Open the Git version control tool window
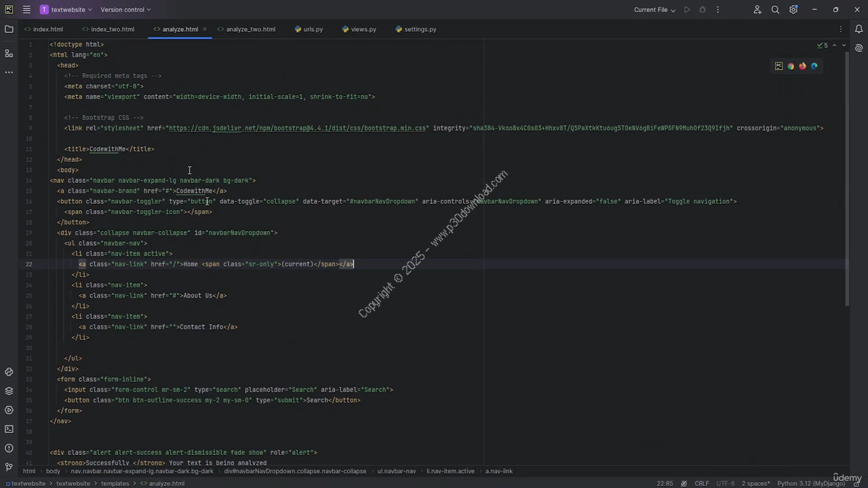Viewport: 868px width, 488px height. [9, 467]
